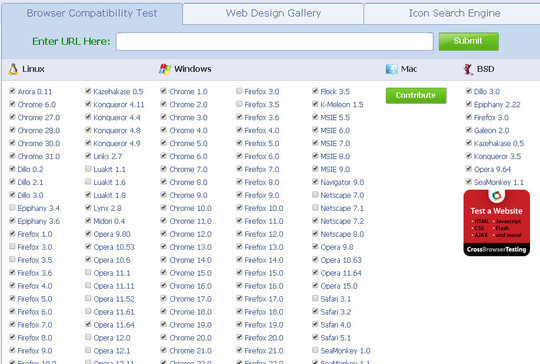The width and height of the screenshot is (540, 364).
Task: Click the Opera 10.63 label
Action: click(341, 260)
